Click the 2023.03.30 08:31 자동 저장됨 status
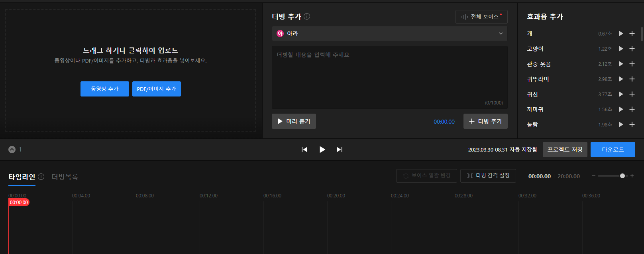The image size is (644, 254). click(x=503, y=150)
